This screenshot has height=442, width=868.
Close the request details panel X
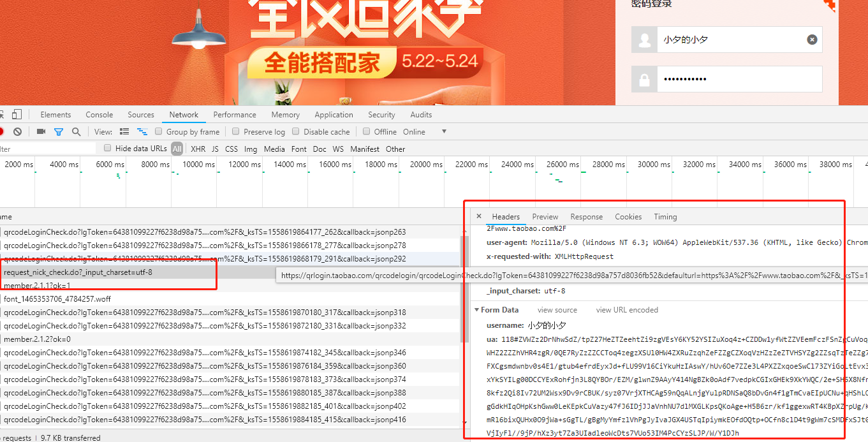coord(479,216)
